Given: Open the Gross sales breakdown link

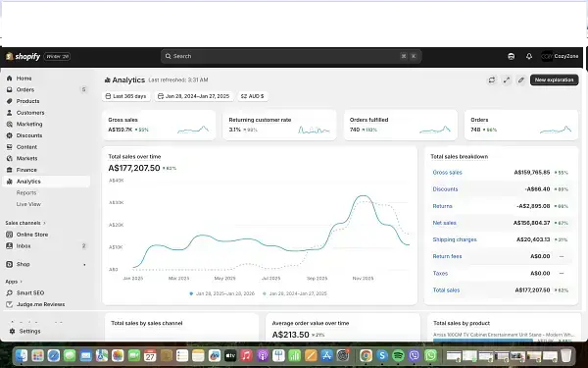Looking at the screenshot, I should [x=447, y=173].
